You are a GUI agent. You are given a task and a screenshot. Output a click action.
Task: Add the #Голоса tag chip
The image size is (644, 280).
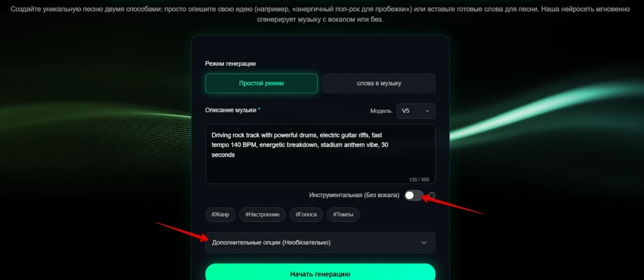[x=306, y=215]
